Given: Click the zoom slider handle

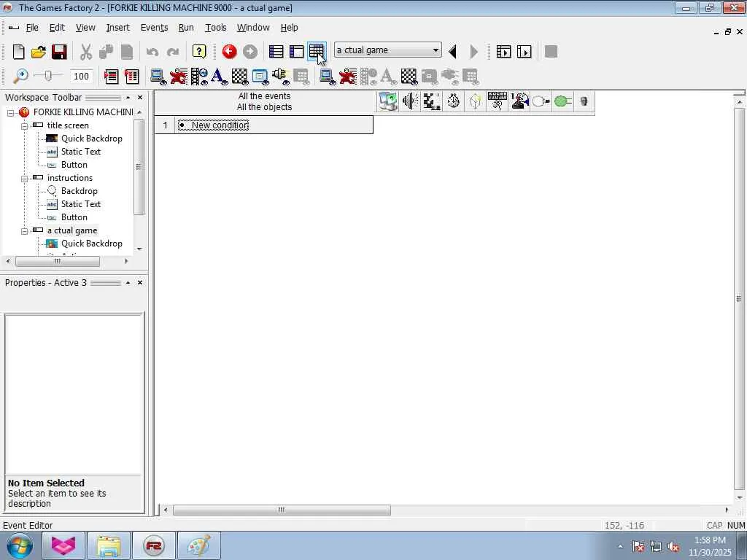Looking at the screenshot, I should pos(47,76).
